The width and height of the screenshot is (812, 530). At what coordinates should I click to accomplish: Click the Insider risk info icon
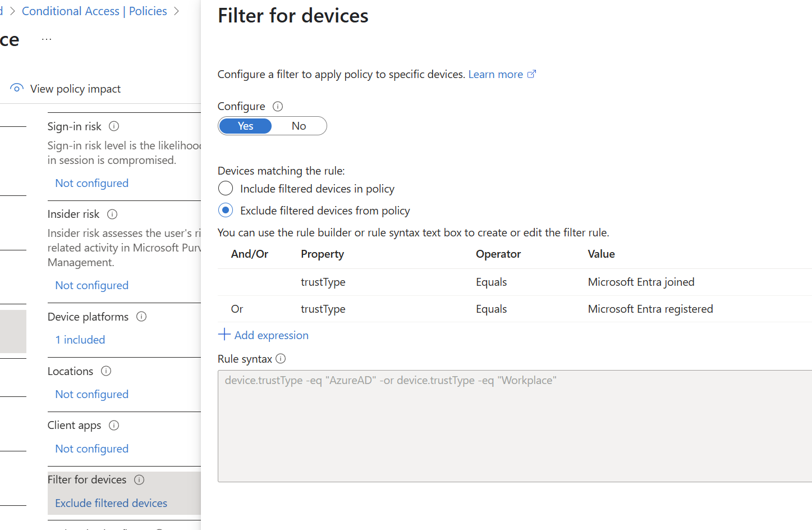click(112, 214)
